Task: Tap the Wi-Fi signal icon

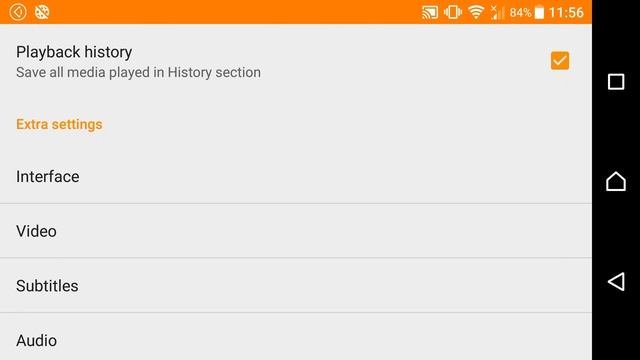Action: tap(476, 12)
